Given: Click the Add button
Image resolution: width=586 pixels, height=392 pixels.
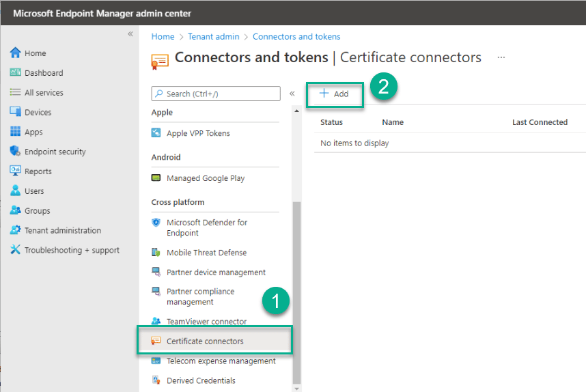Looking at the screenshot, I should point(334,94).
